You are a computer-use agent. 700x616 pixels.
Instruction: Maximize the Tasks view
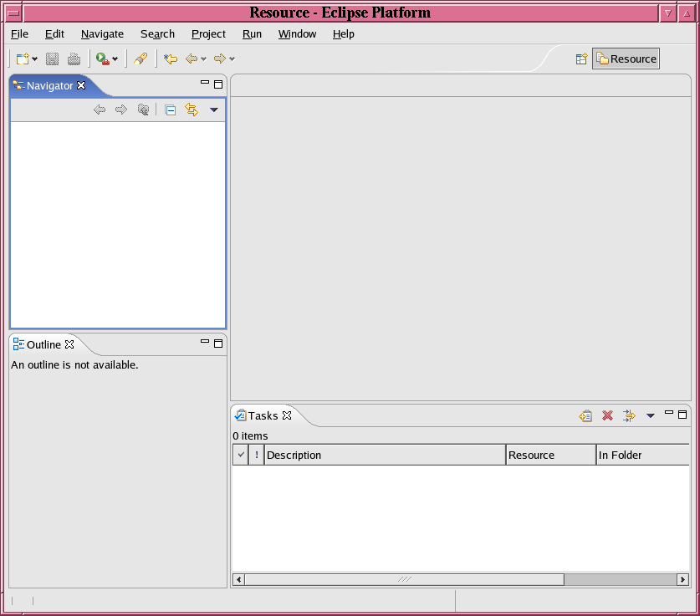pos(682,415)
